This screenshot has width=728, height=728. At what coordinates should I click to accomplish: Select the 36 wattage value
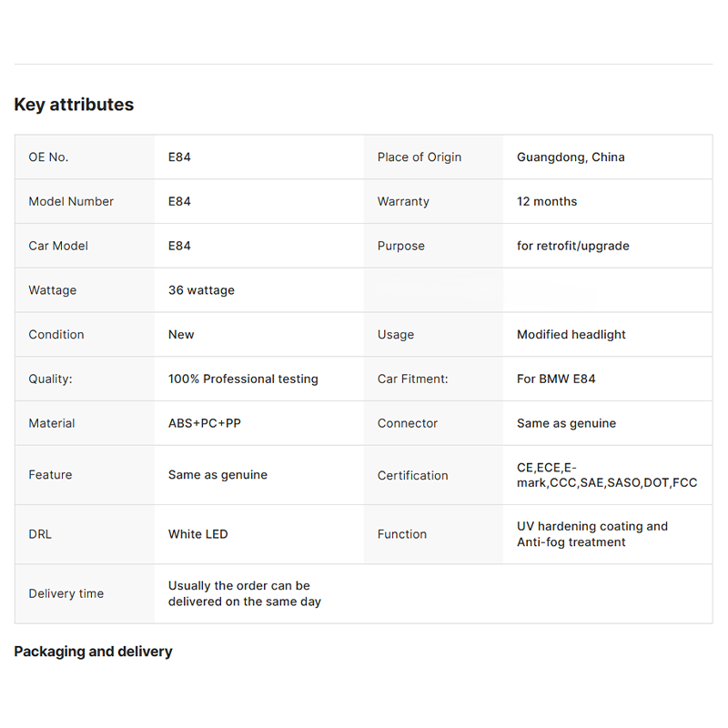click(x=201, y=290)
